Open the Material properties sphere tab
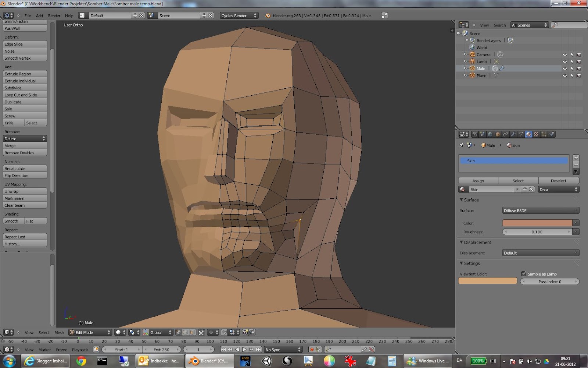Screen dimensions: 588x368 [x=528, y=134]
